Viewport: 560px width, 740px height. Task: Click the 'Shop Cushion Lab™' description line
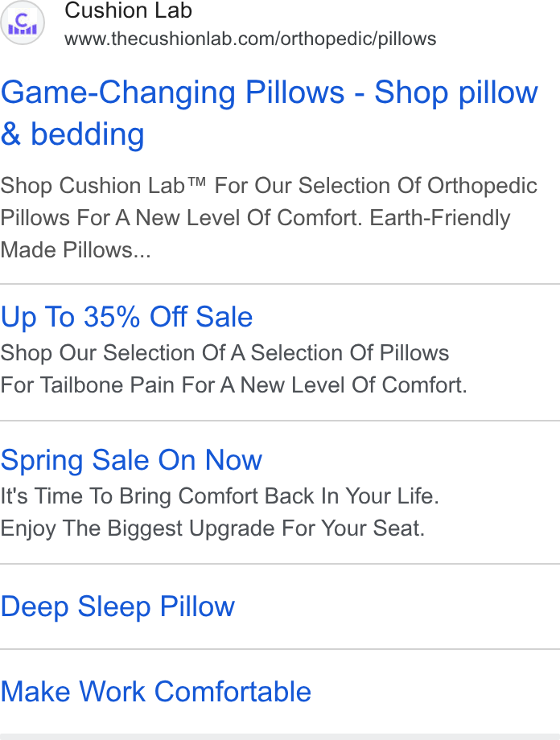[269, 186]
